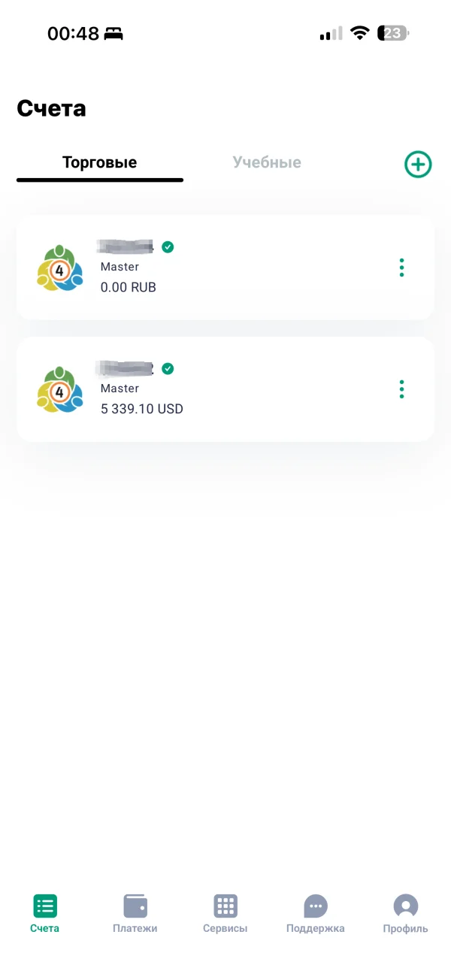This screenshot has width=451, height=980.
Task: Open the three-dot menu for USD account
Action: tap(401, 389)
